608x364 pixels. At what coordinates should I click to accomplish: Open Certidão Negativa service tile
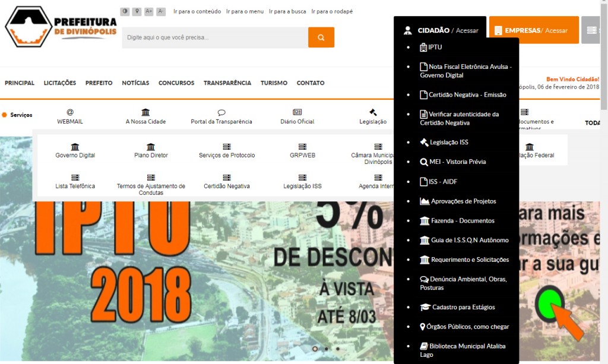pos(227,182)
